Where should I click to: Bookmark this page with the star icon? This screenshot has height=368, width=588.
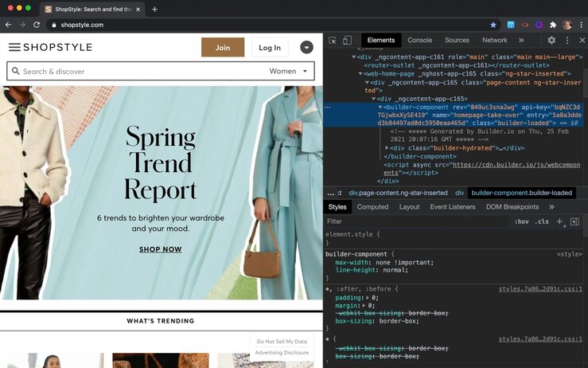493,25
